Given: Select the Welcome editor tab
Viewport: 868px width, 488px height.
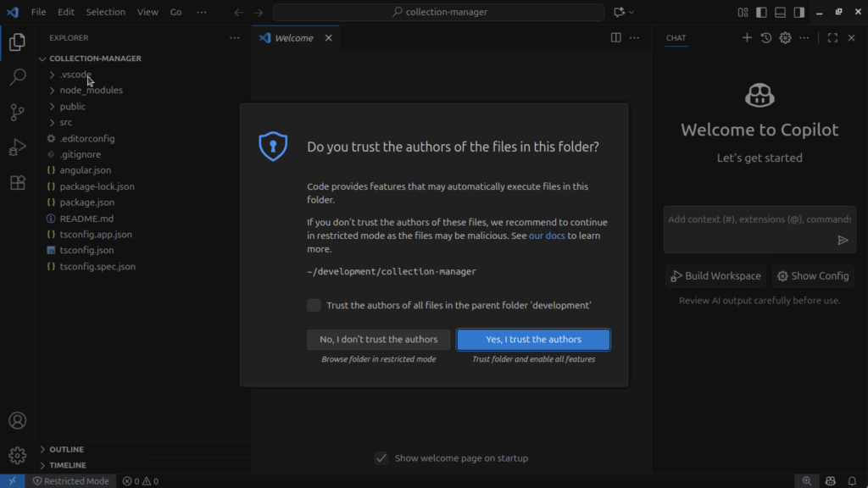Looking at the screenshot, I should (x=293, y=38).
